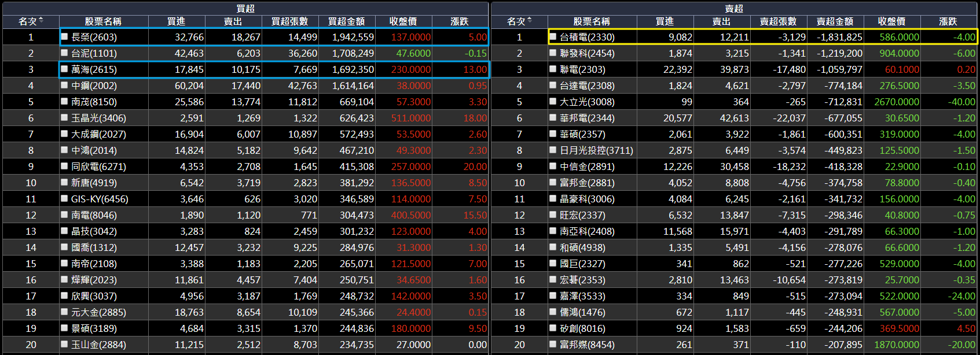Tick the checkbox for 聯發科(2454)
980x355 pixels.
553,53
